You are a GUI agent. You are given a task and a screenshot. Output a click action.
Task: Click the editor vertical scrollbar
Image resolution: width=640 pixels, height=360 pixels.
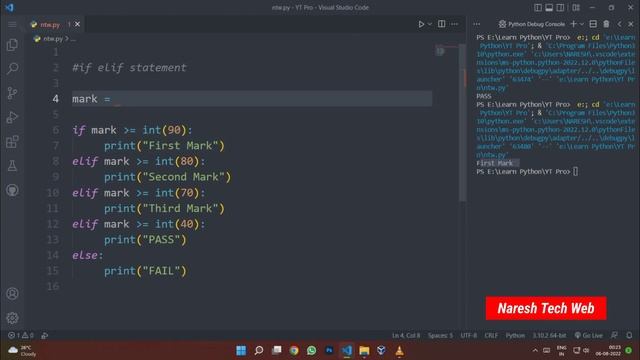[x=462, y=122]
